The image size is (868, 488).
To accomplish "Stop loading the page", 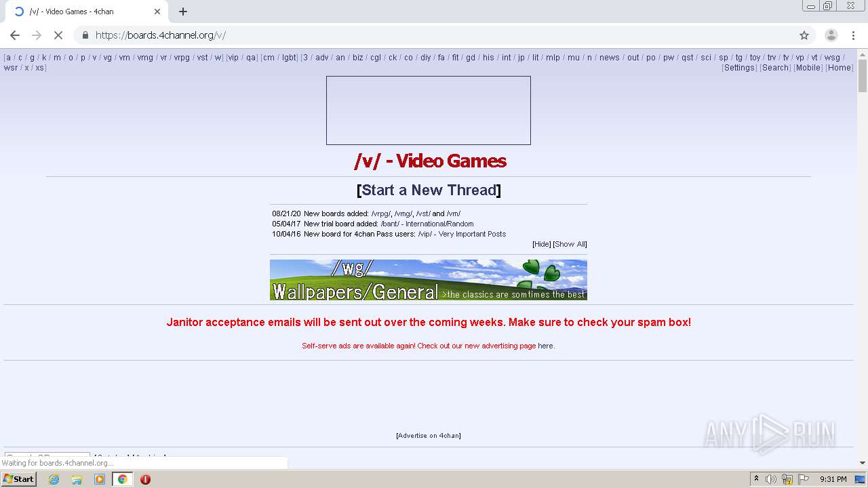I will 58,35.
